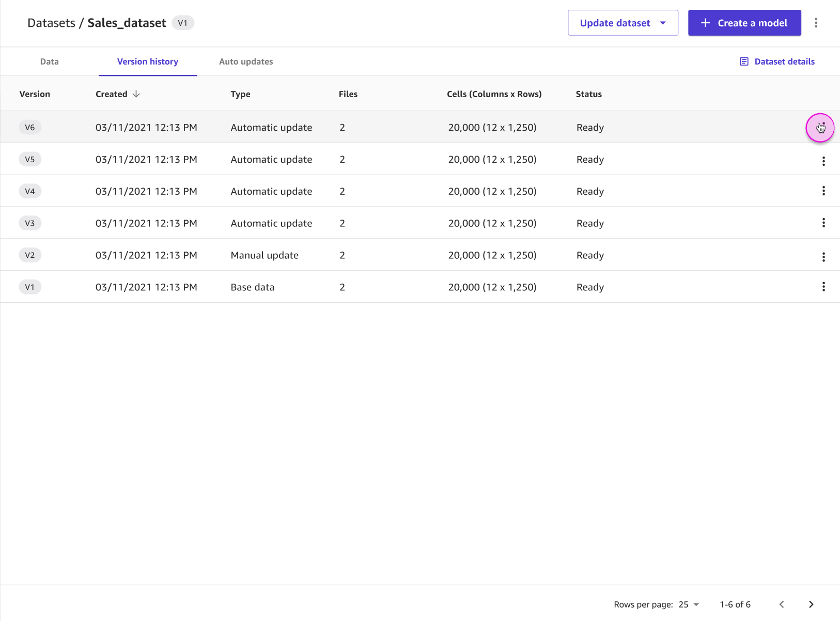Viewport: 840px width, 621px height.
Task: Open the V5 row actions menu
Action: [823, 161]
